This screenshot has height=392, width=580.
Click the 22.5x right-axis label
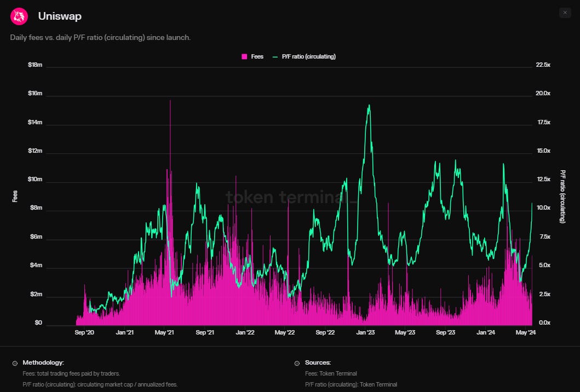coord(543,65)
